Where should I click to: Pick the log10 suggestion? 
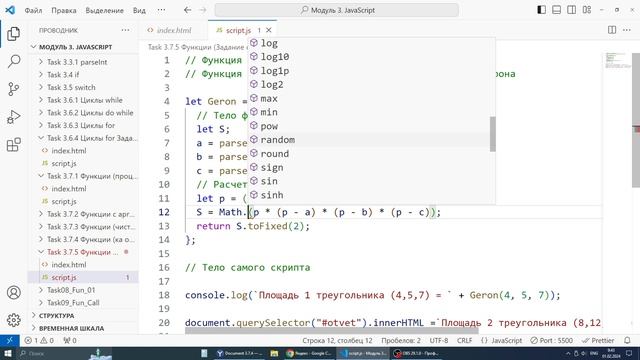click(x=369, y=56)
